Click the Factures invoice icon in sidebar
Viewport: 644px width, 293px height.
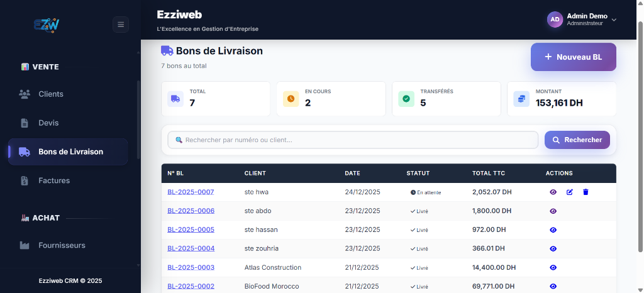(x=25, y=180)
